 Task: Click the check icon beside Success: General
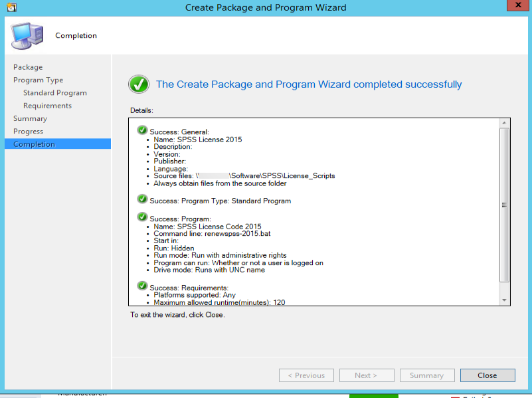point(142,130)
